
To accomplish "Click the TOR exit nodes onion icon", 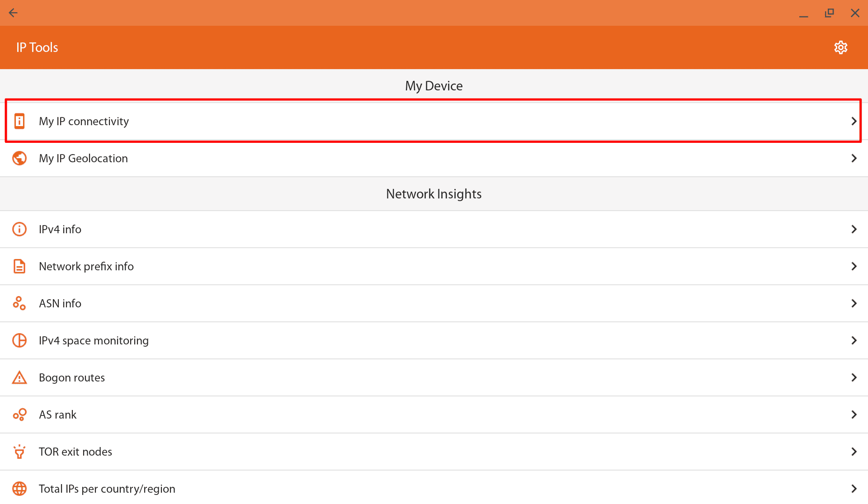I will (19, 451).
